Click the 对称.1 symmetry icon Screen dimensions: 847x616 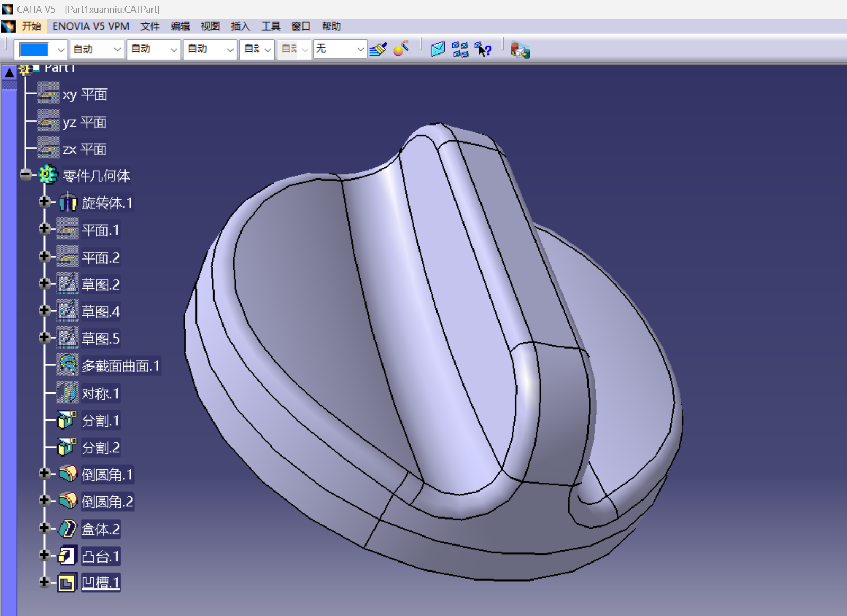67,393
